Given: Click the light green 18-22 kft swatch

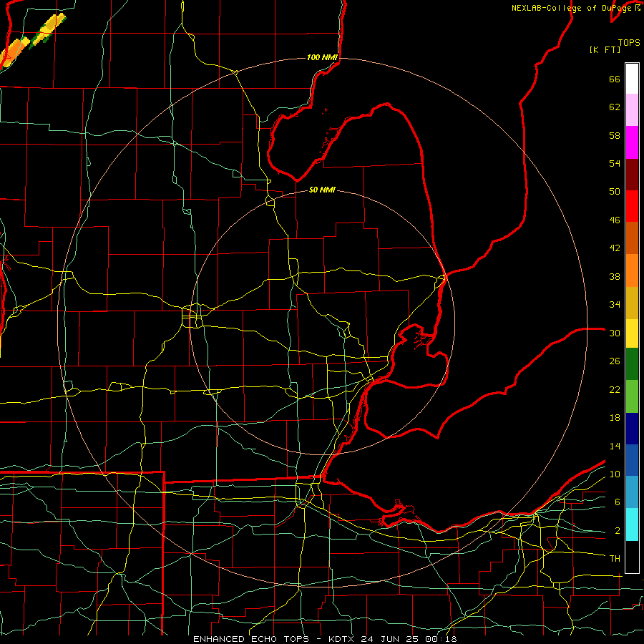Looking at the screenshot, I should coord(632,396).
